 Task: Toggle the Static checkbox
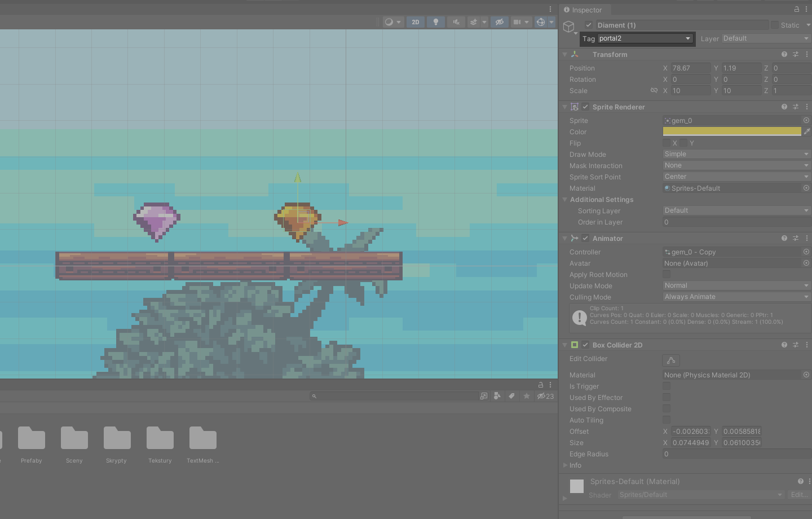point(775,25)
